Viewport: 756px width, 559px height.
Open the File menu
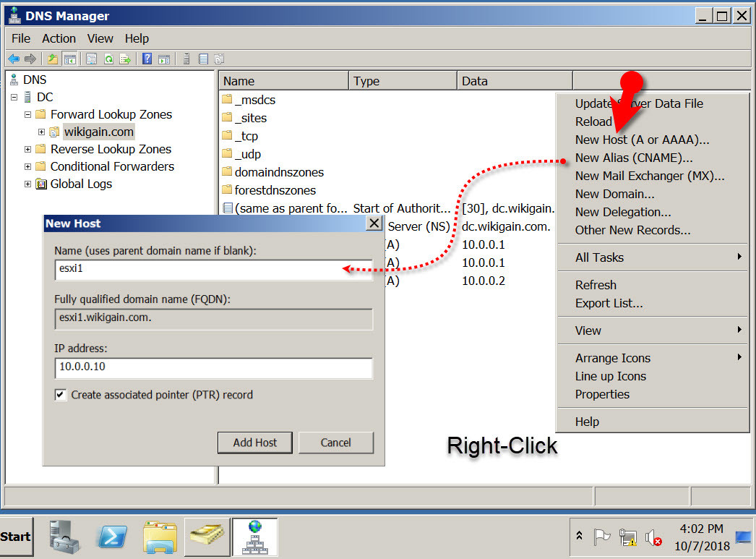pos(21,38)
